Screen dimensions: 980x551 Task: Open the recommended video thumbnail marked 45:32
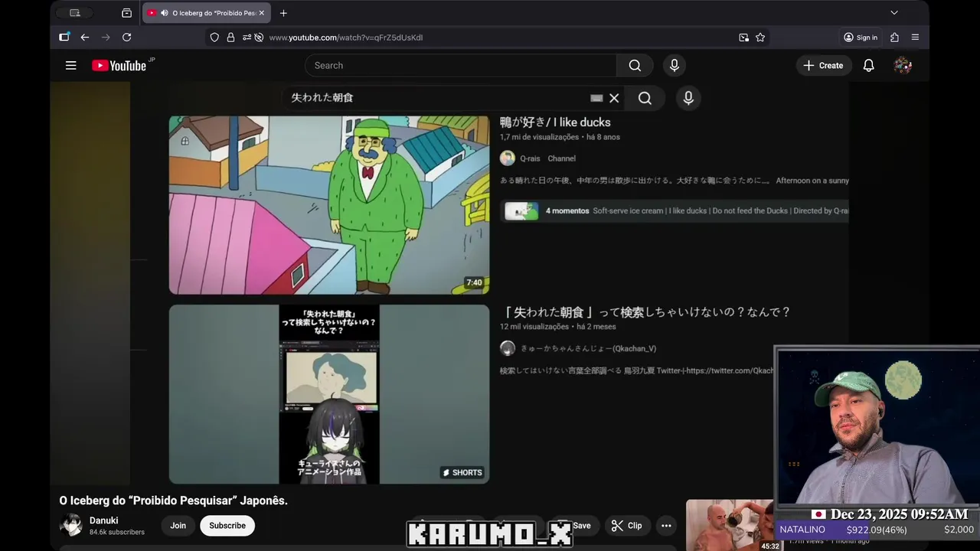tap(733, 525)
